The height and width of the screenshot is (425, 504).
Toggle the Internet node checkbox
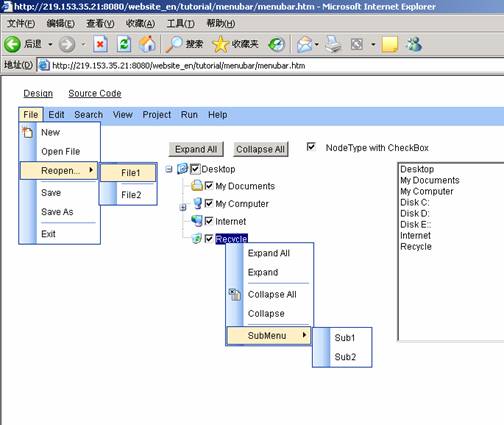[x=209, y=221]
